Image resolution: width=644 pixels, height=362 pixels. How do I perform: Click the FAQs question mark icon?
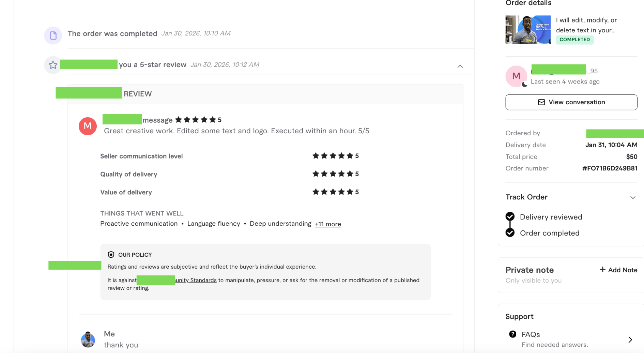tap(512, 334)
